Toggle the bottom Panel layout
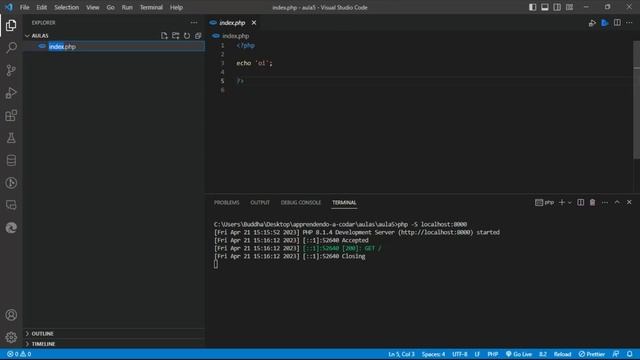The width and height of the screenshot is (640, 360). pyautogui.click(x=545, y=7)
